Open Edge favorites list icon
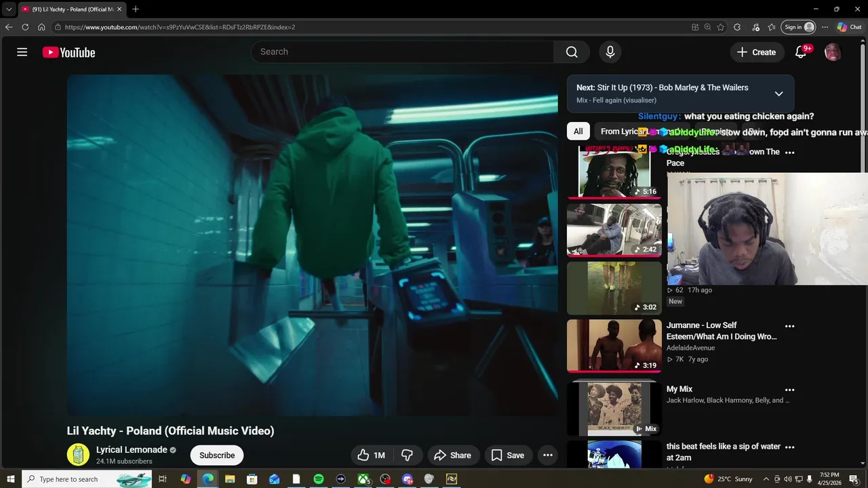This screenshot has height=488, width=868. coord(772,27)
